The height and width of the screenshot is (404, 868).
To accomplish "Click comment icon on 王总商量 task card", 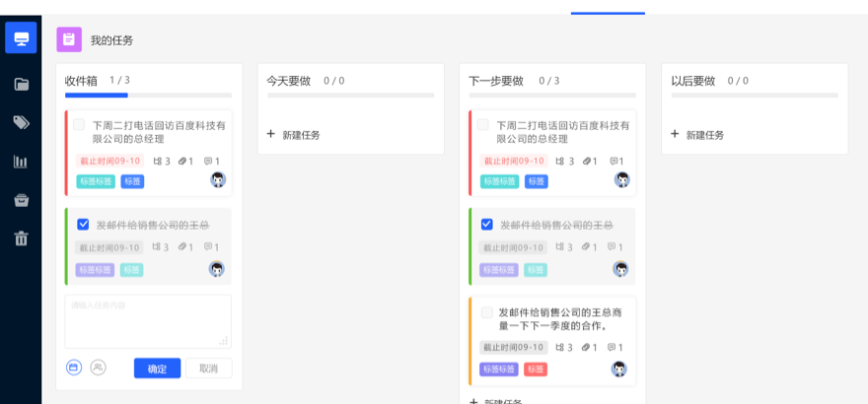I will (x=612, y=348).
